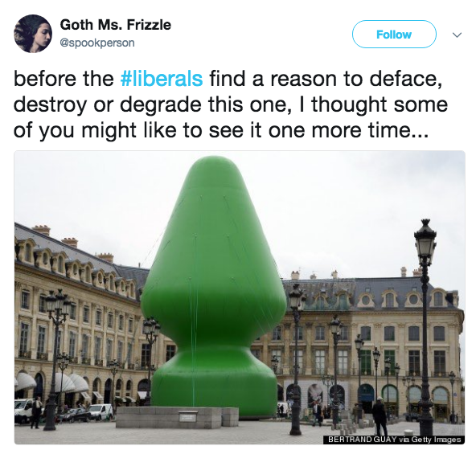Viewport: 476px width, 450px height.
Task: Click the tweet text starting 'before the'
Action: tap(231, 104)
